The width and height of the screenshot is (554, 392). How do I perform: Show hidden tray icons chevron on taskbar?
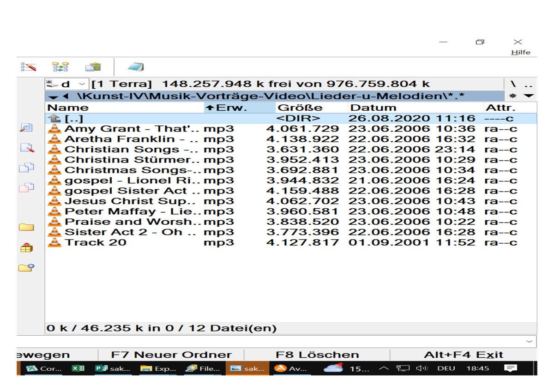click(383, 368)
